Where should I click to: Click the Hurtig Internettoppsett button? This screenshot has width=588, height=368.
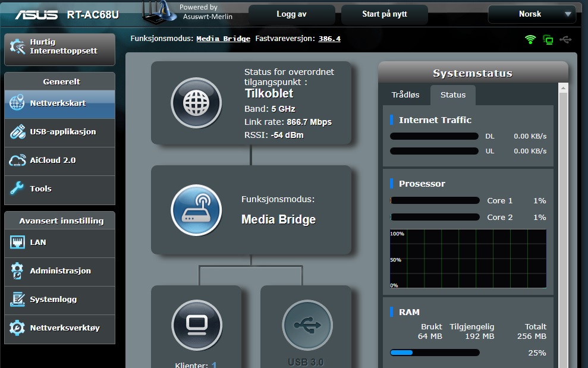coord(59,49)
